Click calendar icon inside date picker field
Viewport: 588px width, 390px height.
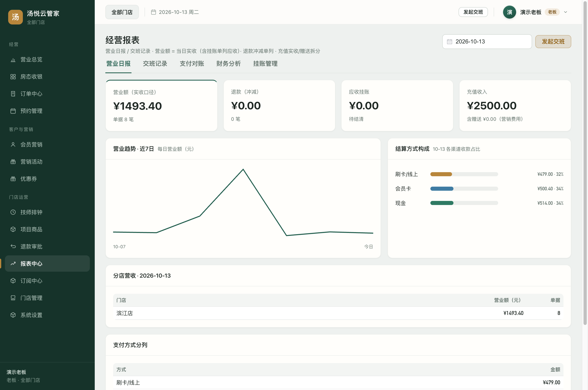click(449, 42)
